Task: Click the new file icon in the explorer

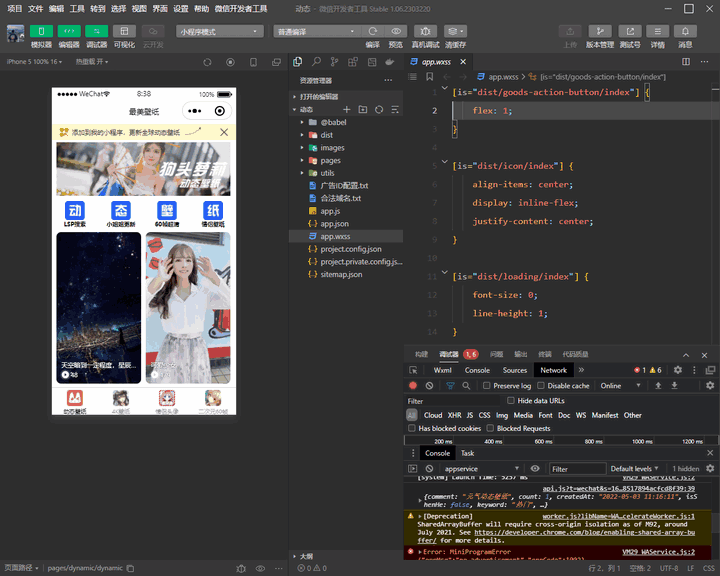Action: click(x=347, y=109)
